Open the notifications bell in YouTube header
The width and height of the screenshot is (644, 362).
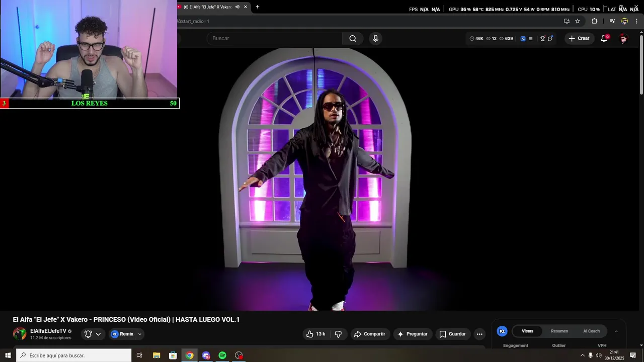(x=604, y=38)
